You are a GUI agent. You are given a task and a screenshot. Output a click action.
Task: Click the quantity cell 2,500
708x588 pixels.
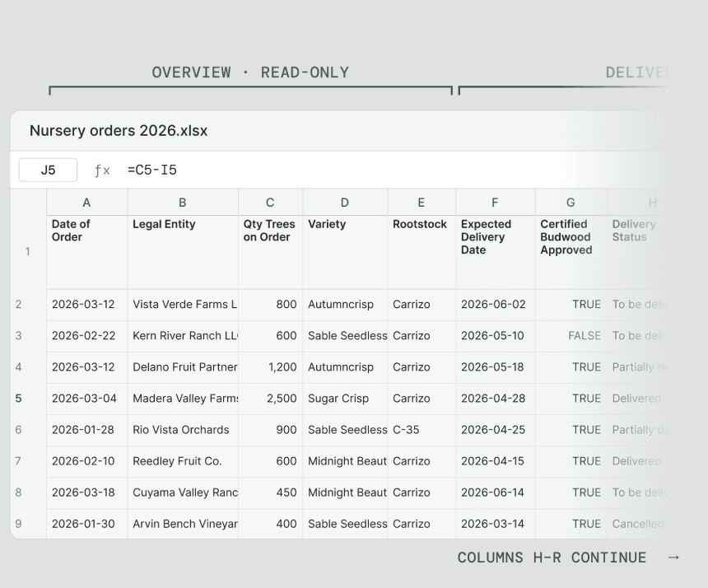pos(271,399)
